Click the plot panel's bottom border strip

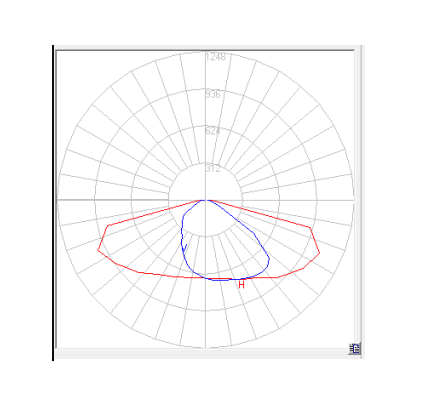[207, 354]
